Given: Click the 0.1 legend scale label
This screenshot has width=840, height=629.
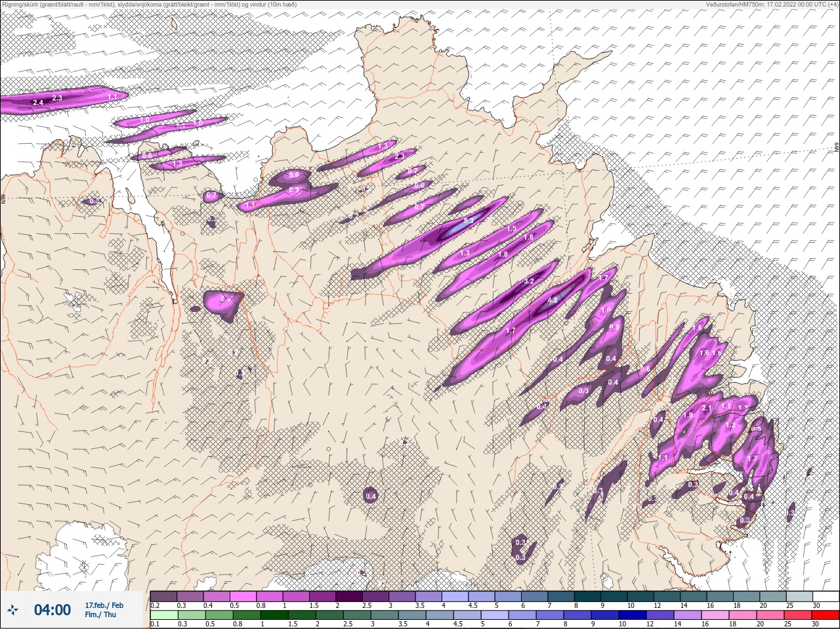Looking at the screenshot, I should (x=155, y=624).
